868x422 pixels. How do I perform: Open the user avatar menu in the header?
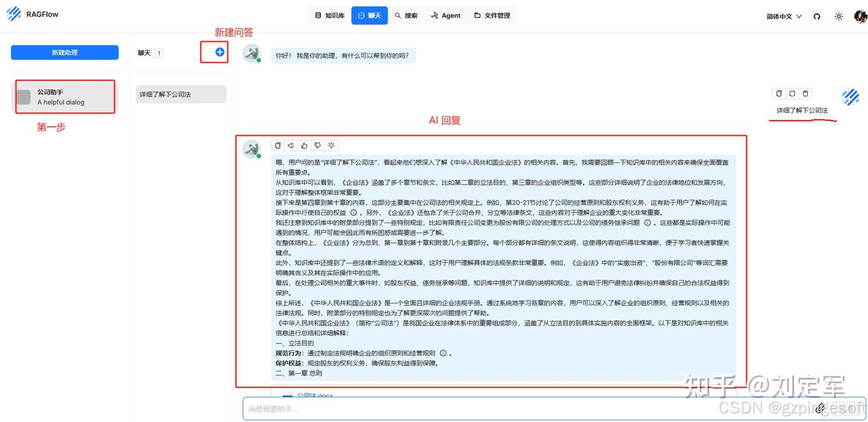tap(860, 16)
